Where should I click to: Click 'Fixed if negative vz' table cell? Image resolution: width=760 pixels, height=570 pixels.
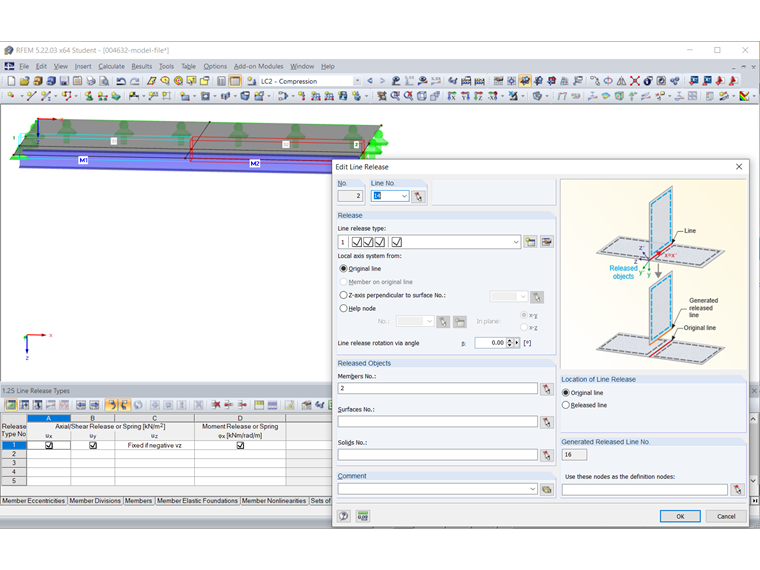click(155, 445)
